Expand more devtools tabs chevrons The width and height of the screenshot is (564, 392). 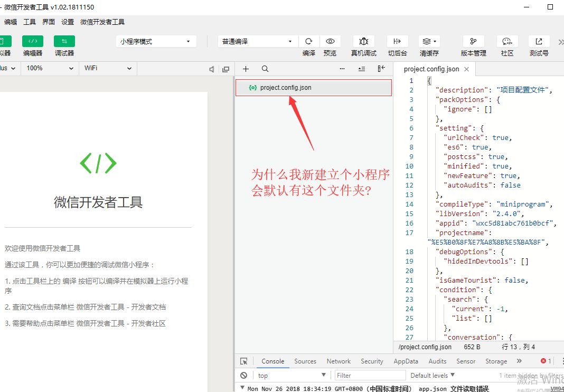pyautogui.click(x=519, y=361)
